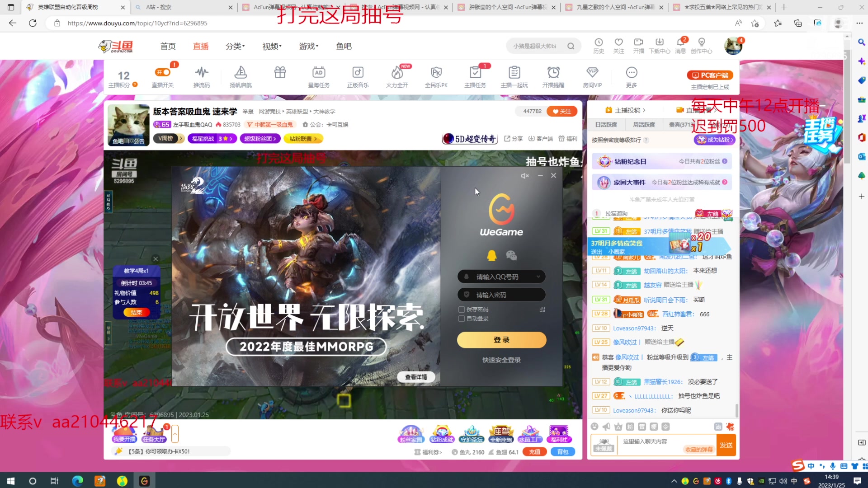The width and height of the screenshot is (868, 488).
Task: Click 结束 button in lottery panel
Action: point(136,312)
